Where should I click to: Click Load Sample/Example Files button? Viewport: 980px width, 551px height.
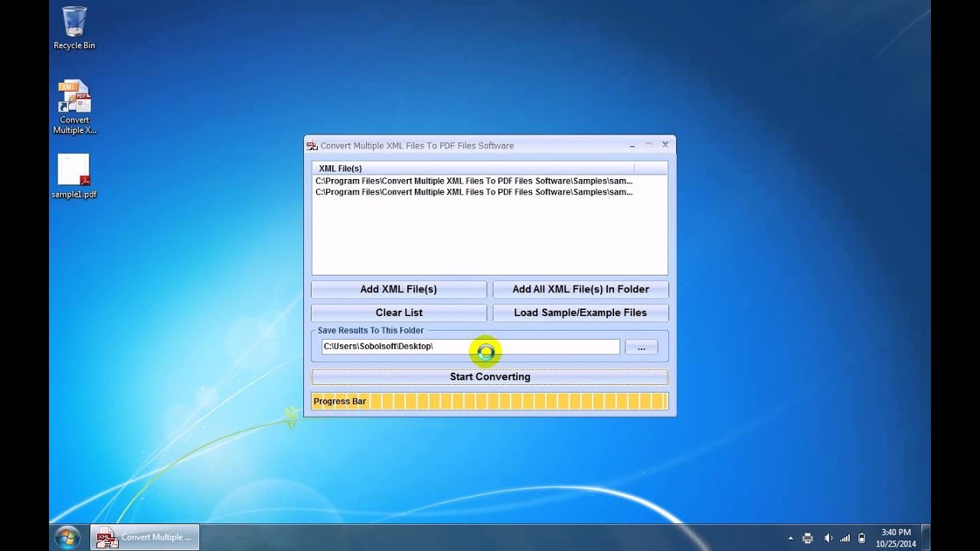pyautogui.click(x=580, y=312)
